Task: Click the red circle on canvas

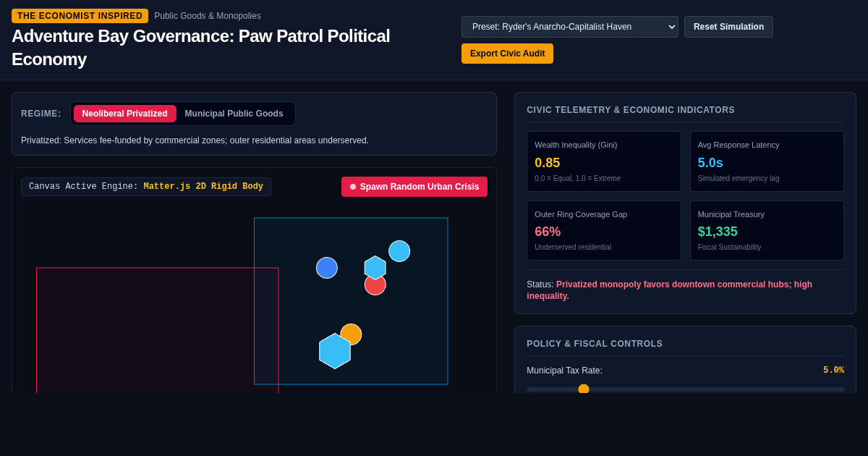Action: [x=375, y=285]
